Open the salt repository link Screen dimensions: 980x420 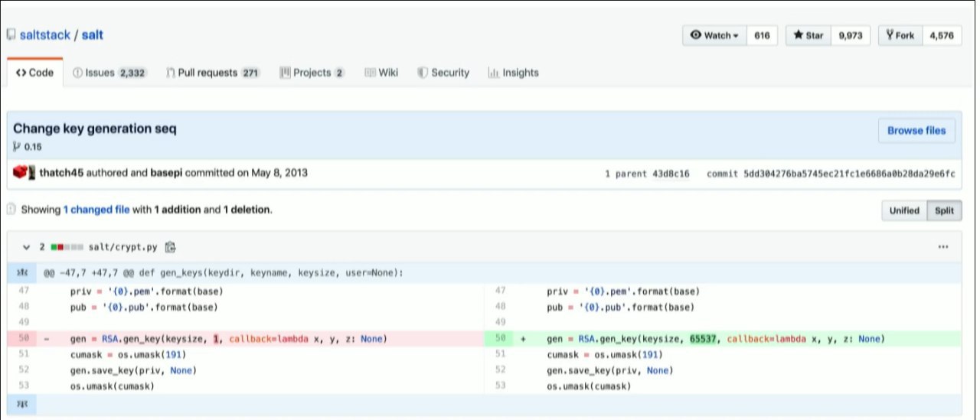[x=92, y=35]
